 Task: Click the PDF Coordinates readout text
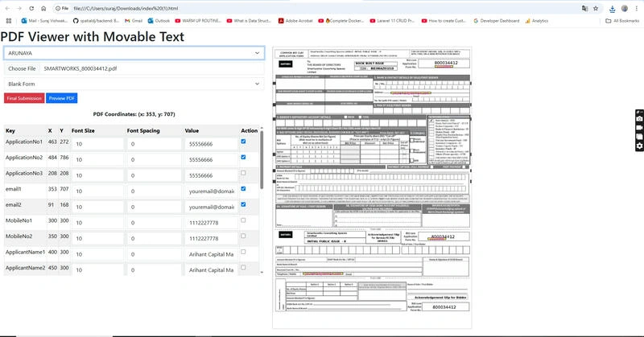(134, 114)
